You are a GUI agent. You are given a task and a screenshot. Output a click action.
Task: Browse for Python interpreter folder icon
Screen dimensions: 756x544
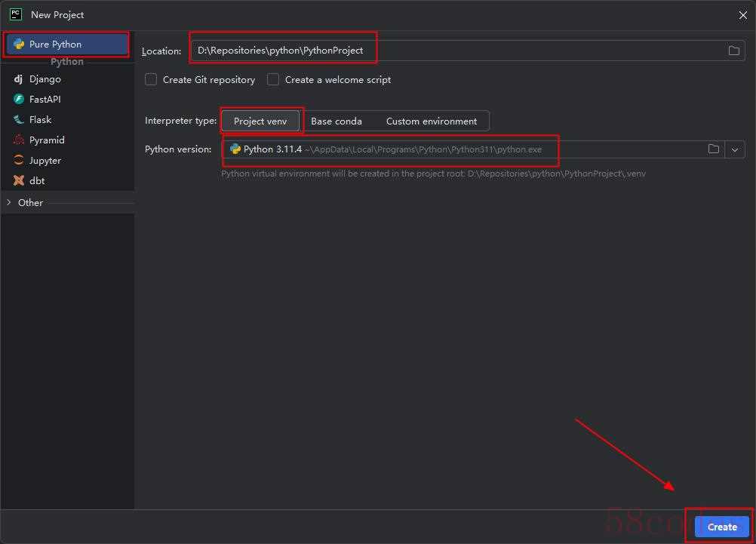714,149
